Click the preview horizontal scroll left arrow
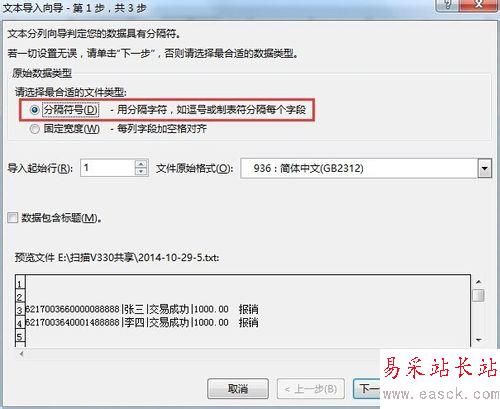500x409 pixels. [21, 354]
